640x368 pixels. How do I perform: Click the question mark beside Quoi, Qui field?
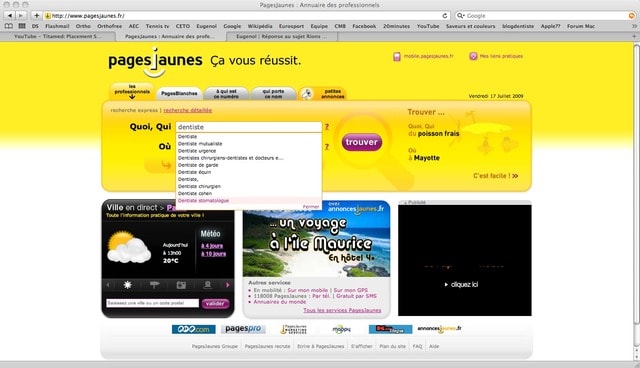[327, 127]
